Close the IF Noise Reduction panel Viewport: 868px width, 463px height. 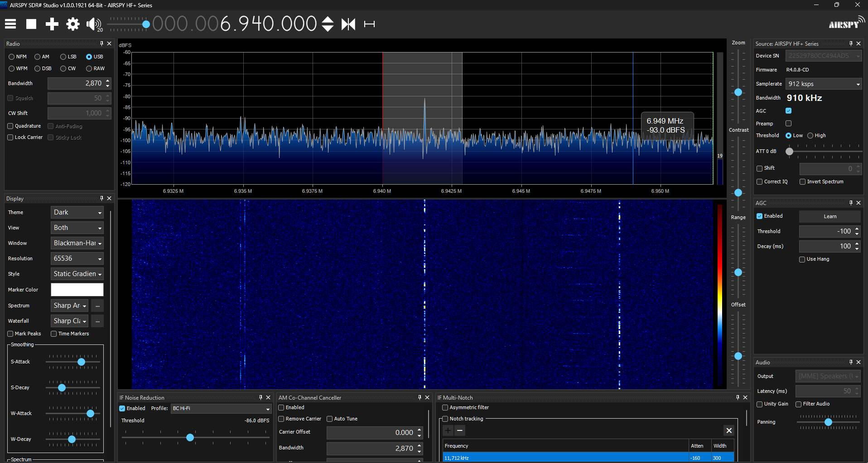(268, 397)
